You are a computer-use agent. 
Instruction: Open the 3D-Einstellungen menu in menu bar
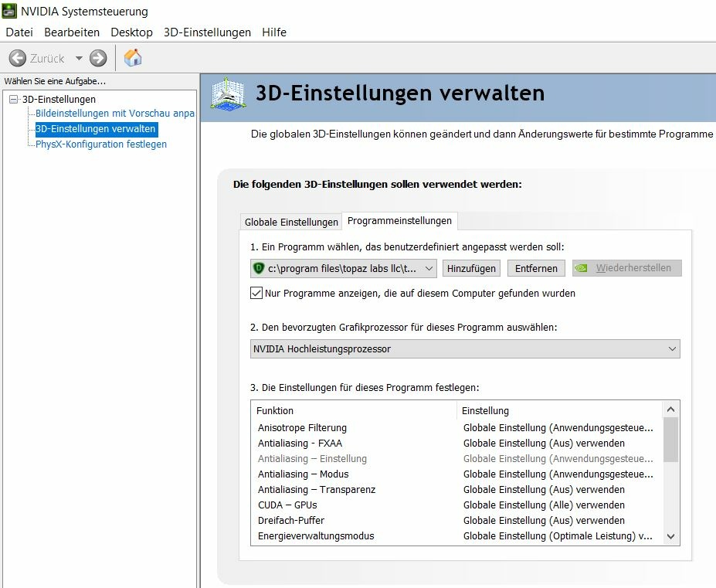(207, 32)
